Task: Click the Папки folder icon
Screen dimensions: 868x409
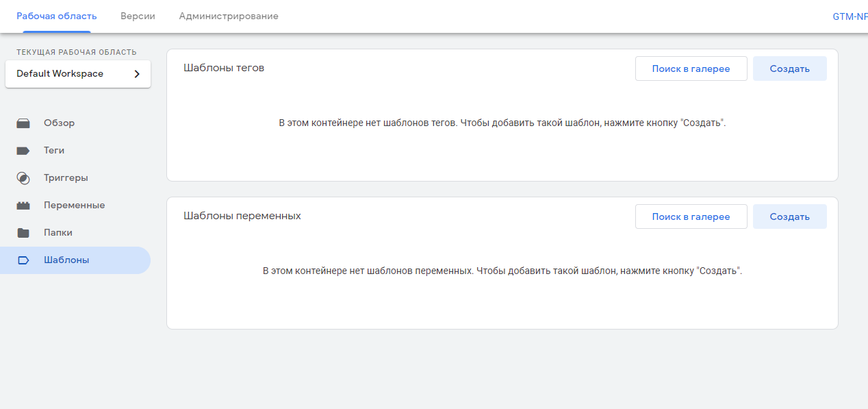Action: (23, 233)
